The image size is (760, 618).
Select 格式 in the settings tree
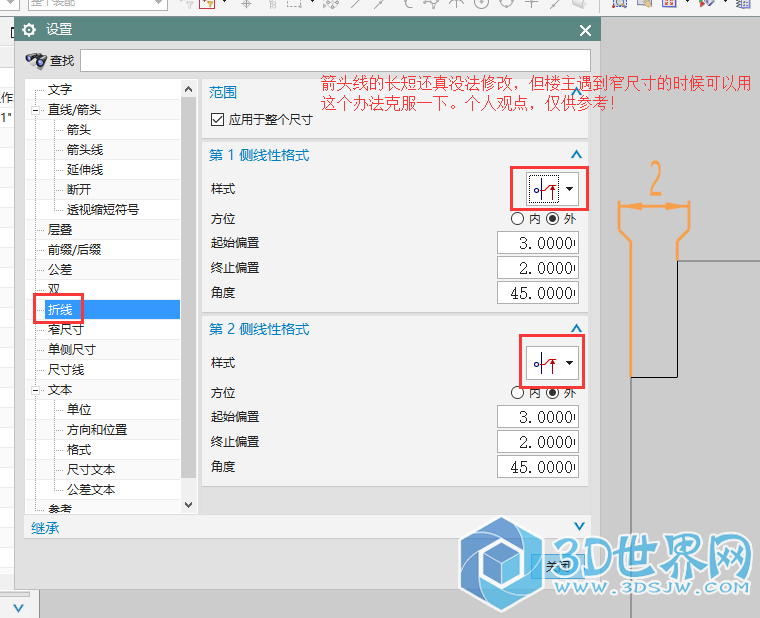tap(79, 450)
